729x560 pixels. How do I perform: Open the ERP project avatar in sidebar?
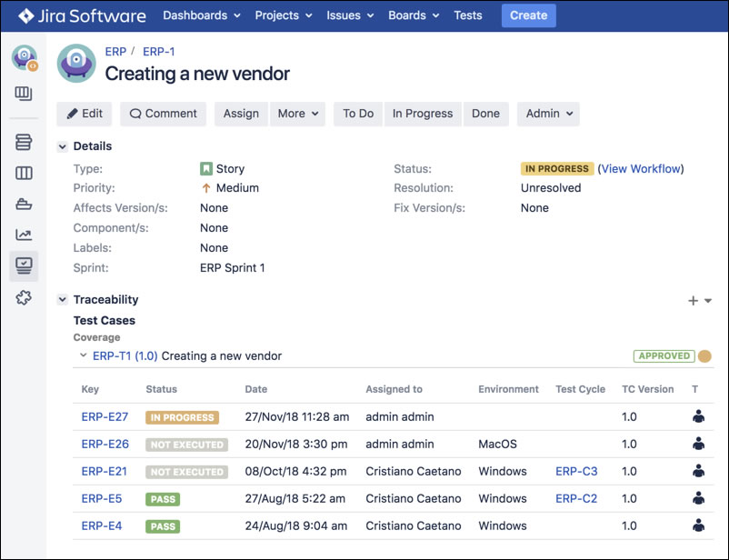25,57
